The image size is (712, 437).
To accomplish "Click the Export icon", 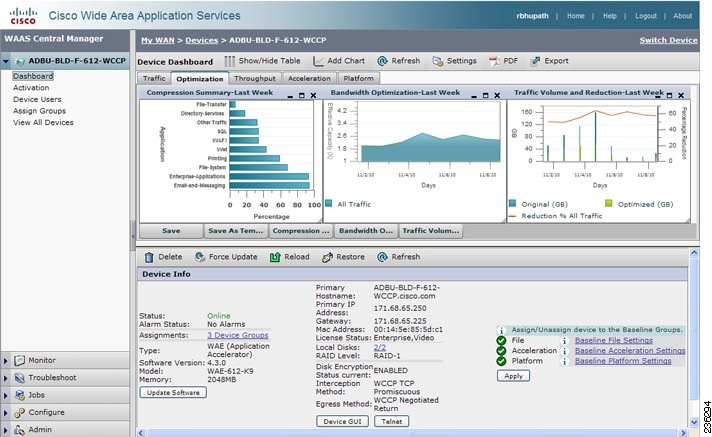I will (x=536, y=61).
